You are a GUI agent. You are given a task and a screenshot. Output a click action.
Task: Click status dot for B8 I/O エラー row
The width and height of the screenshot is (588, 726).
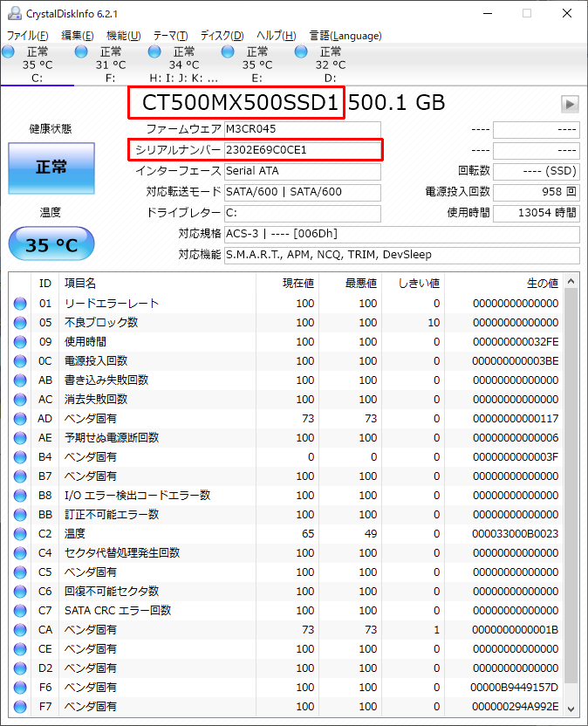tap(20, 496)
